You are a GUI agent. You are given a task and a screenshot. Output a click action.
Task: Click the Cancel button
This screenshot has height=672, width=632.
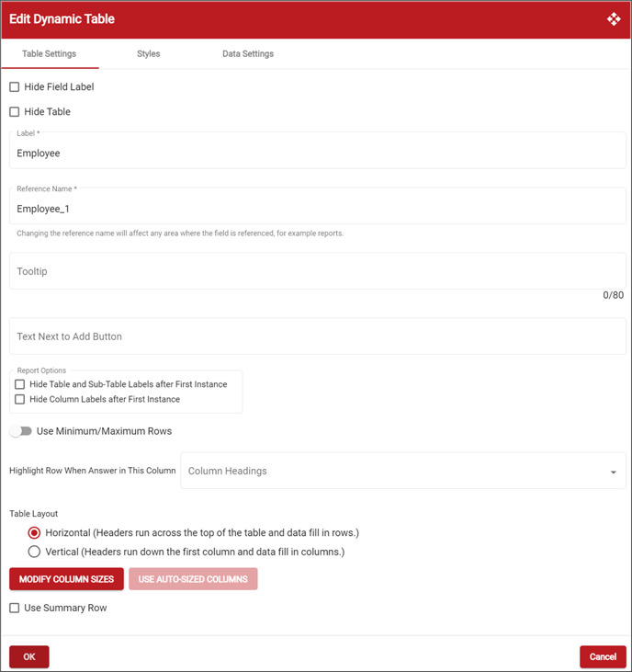point(603,656)
